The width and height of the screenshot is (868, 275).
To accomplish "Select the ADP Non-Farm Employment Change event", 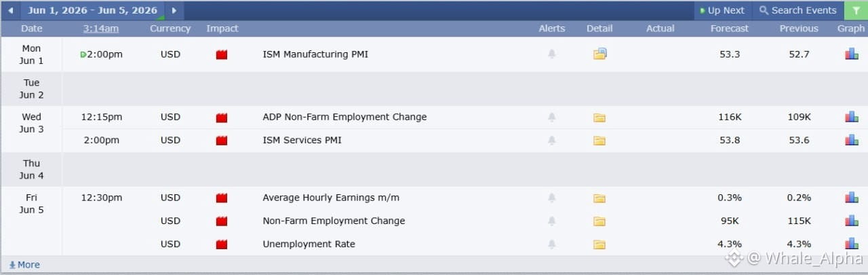I will coord(344,117).
